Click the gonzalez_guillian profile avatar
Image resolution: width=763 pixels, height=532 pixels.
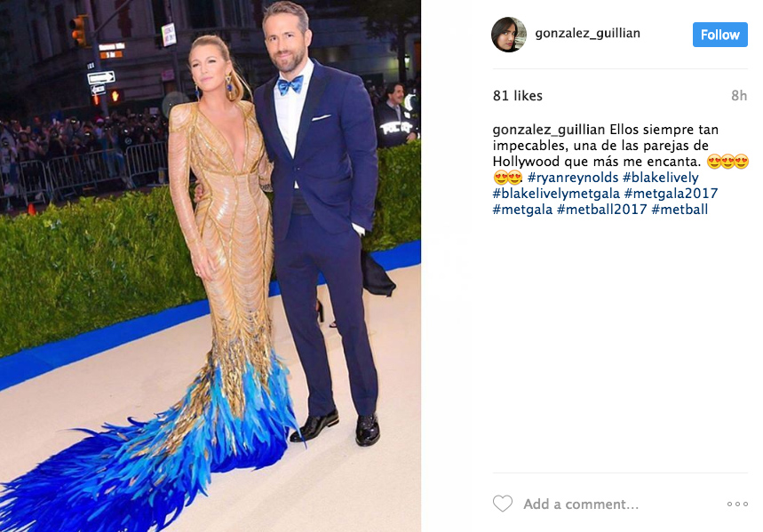coord(508,35)
